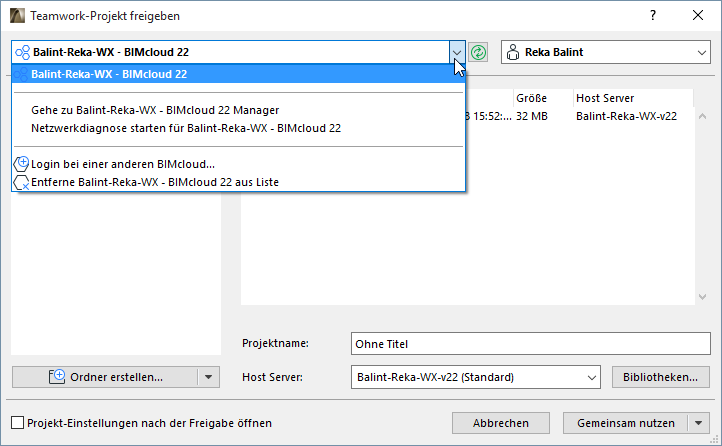
Task: Click the Balint-Reka-WX-v22 host server cell
Action: tap(627, 116)
